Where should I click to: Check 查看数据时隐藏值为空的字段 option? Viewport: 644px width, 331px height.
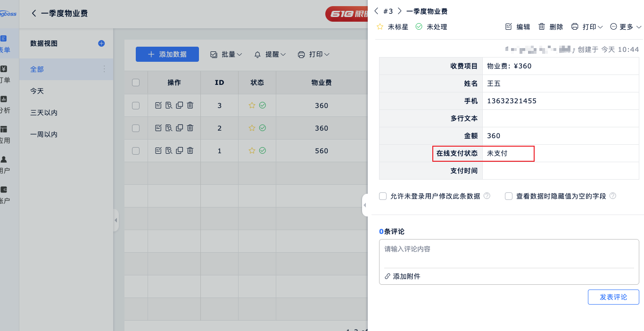click(509, 196)
